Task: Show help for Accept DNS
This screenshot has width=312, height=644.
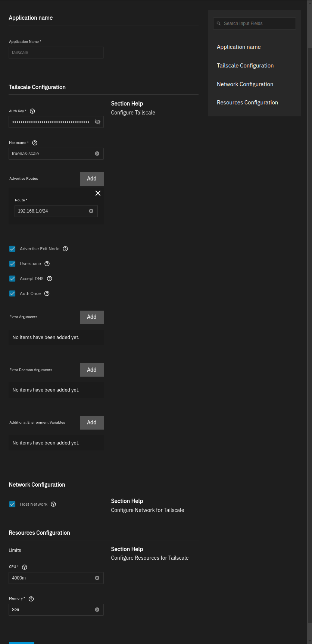Action: (x=50, y=279)
